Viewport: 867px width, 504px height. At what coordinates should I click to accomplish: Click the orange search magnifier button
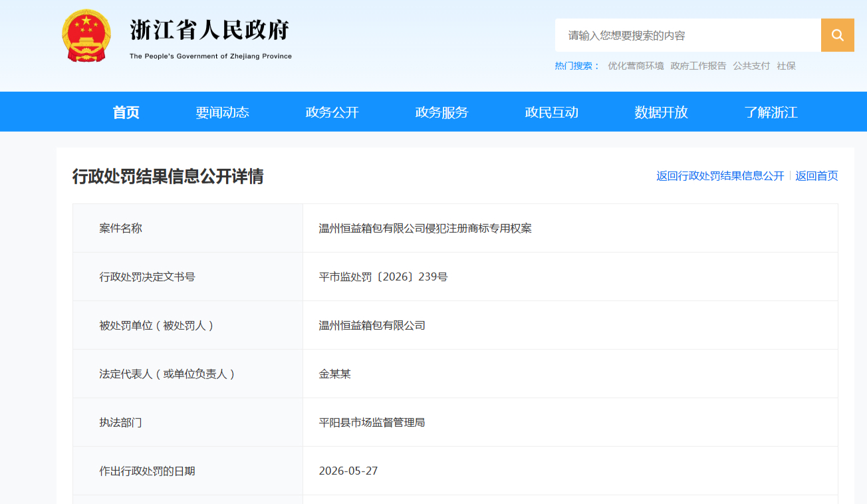(837, 35)
